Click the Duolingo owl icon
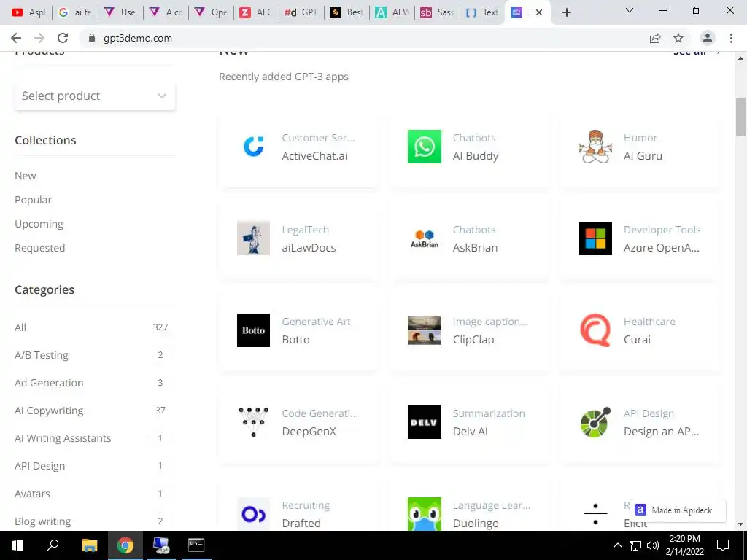The height and width of the screenshot is (560, 747). pos(424,514)
